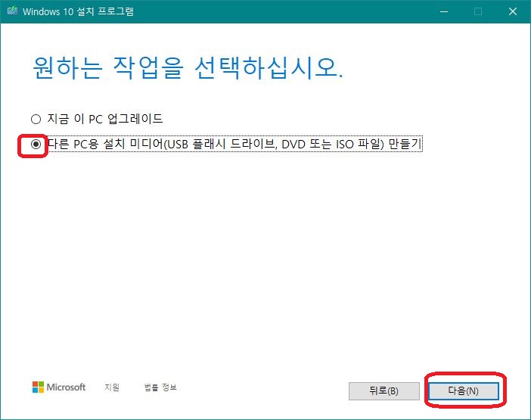The image size is (531, 420).
Task: Click the heading '원하는 작업을 선택하십시오.'
Action: coord(188,68)
